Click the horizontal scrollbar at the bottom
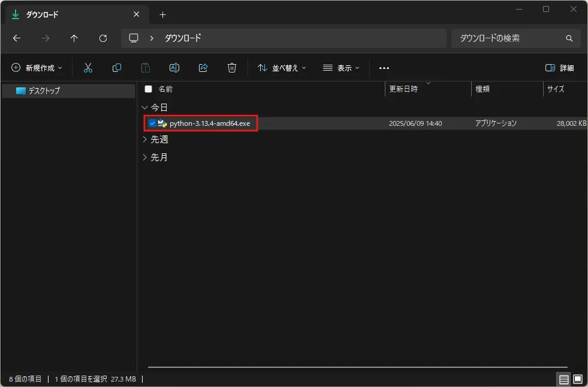This screenshot has height=387, width=588. pos(358,367)
